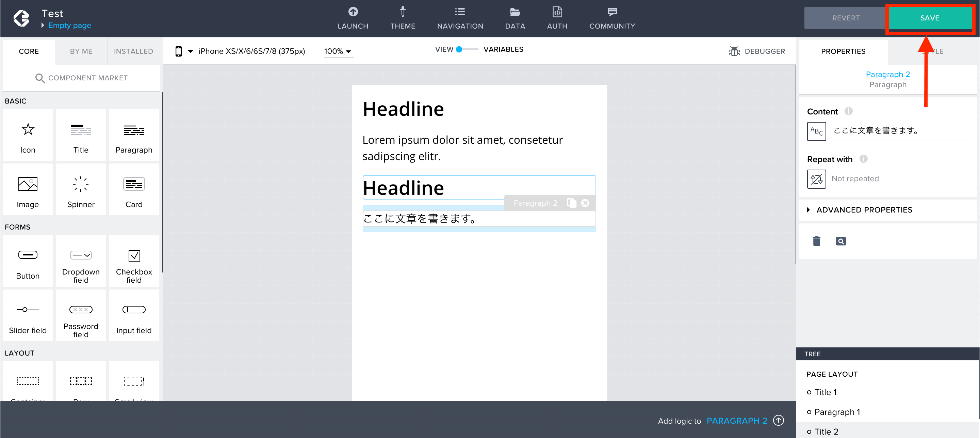Click the Content binding ABC icon
Image resolution: width=980 pixels, height=438 pixels.
coord(816,131)
